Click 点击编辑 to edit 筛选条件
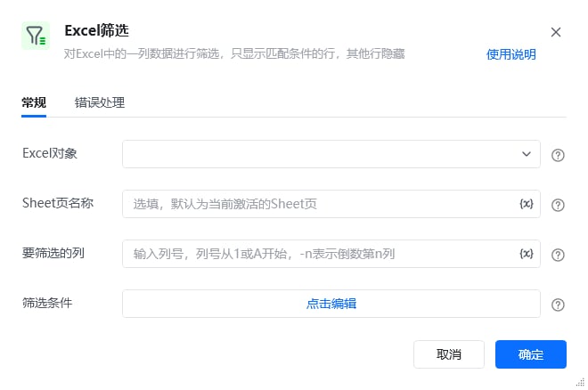The image size is (588, 390). point(331,304)
